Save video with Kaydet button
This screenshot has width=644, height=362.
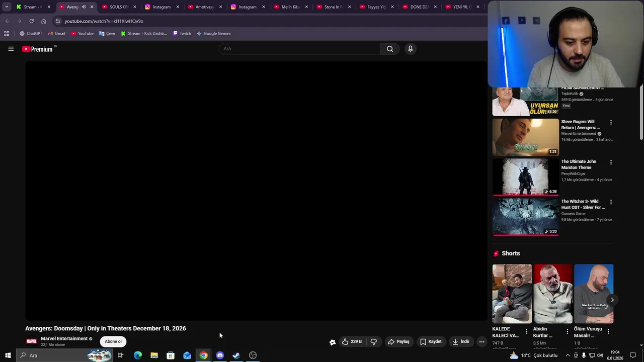[x=431, y=341]
